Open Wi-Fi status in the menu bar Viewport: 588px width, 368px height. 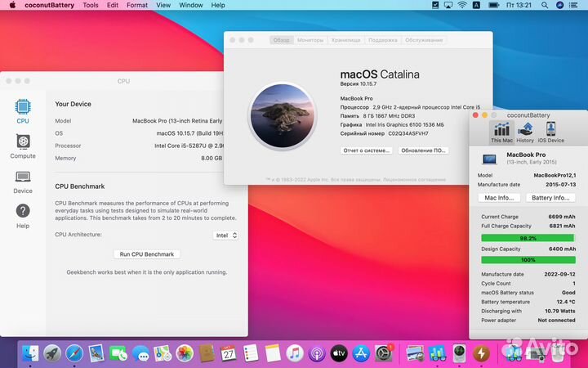[x=462, y=5]
